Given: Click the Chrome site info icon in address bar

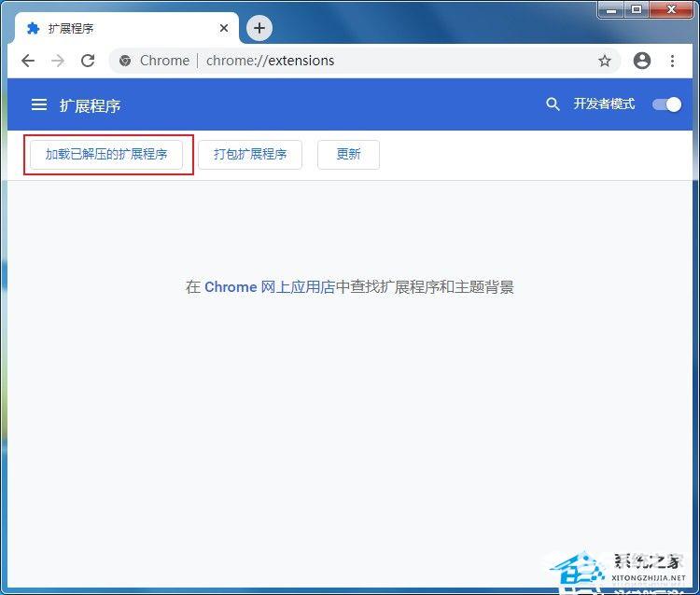Looking at the screenshot, I should [125, 61].
